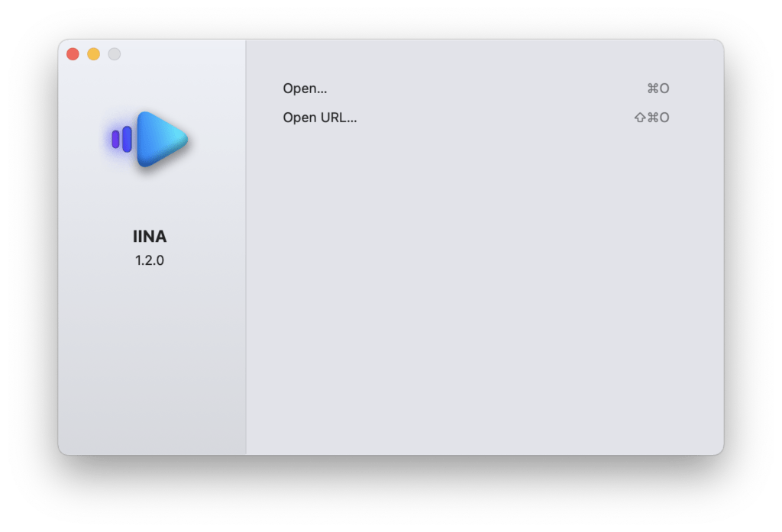Click the purple bars of IINA logo

coord(121,139)
